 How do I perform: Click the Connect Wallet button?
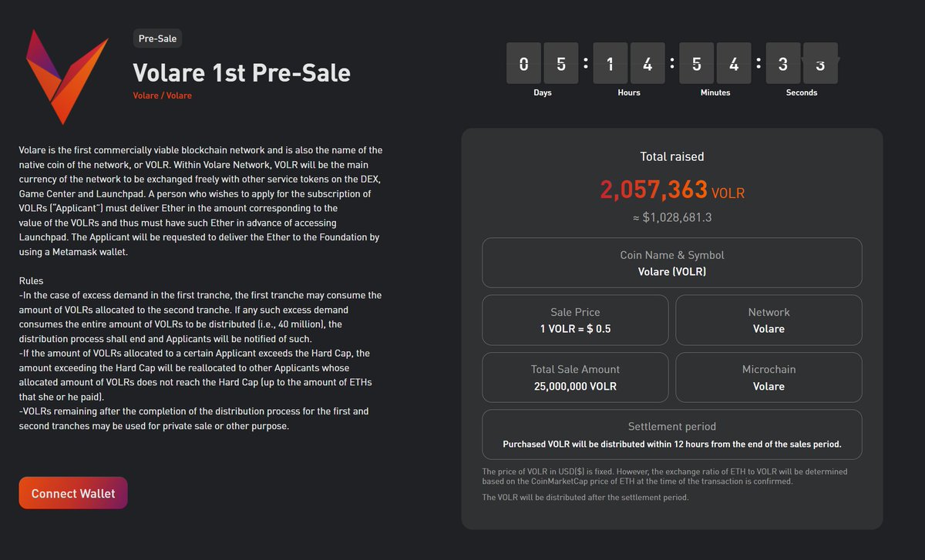[x=73, y=494]
